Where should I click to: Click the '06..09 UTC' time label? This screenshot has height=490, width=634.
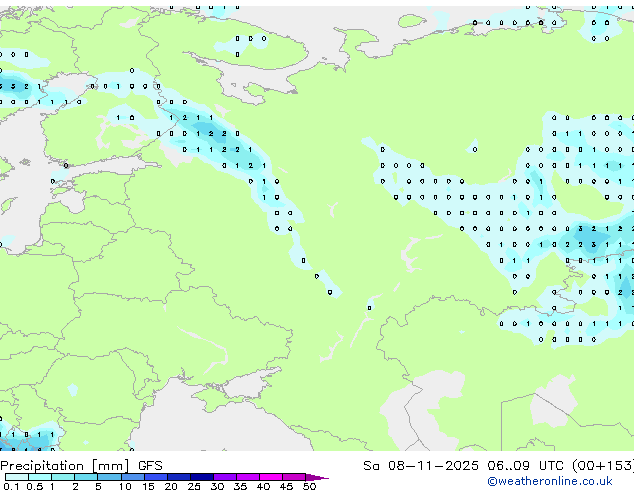[525, 466]
